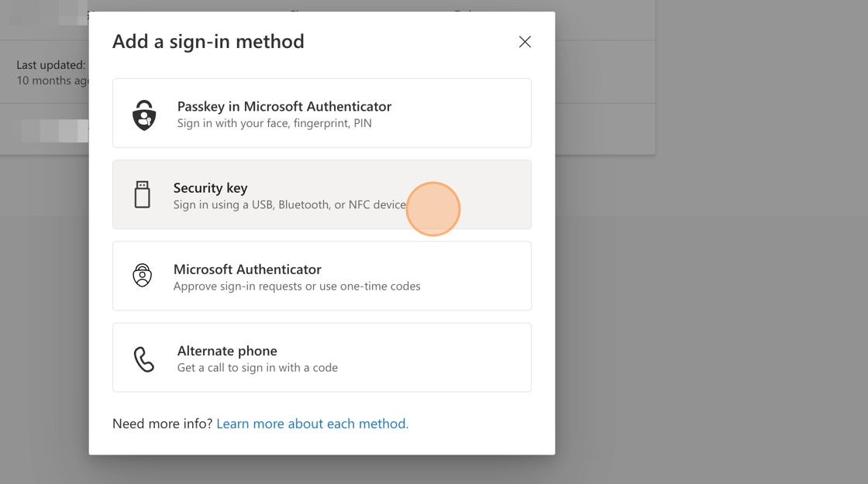Click the 'Add a sign-in method' heading
Screen dimensions: 868x484
pyautogui.click(x=208, y=42)
